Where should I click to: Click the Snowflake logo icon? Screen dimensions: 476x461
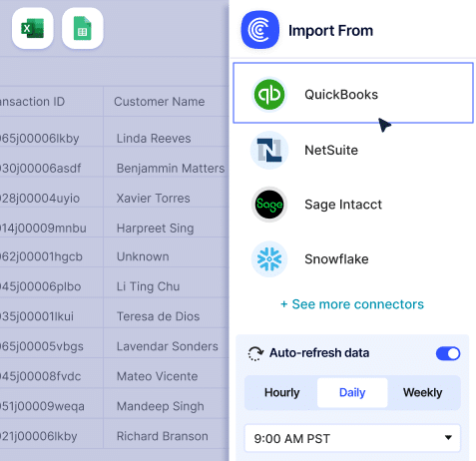tap(269, 258)
